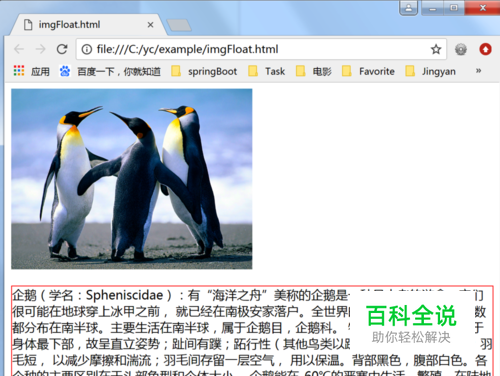Go forward using the forward arrow
Viewport: 500px width, 376px height.
[x=41, y=49]
